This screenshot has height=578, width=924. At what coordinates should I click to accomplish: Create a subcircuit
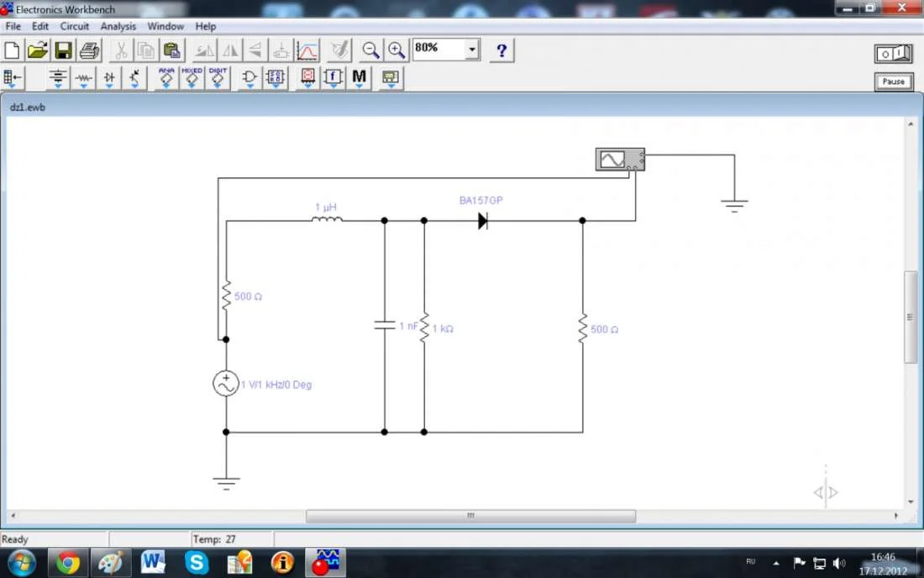pos(281,50)
